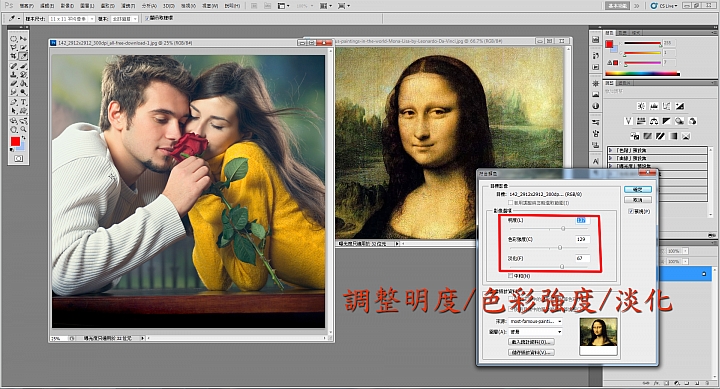Select the Zoom magnifier tool
Image resolution: width=720 pixels, height=389 pixels.
(x=23, y=130)
